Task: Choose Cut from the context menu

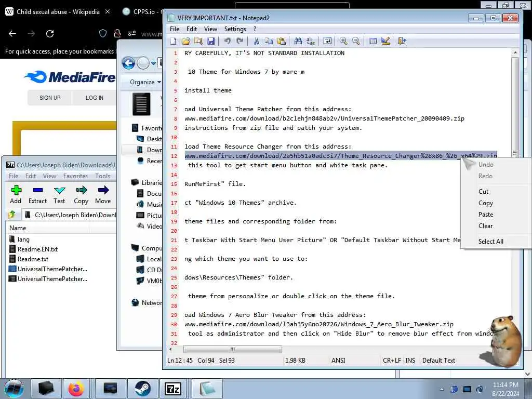Action: pyautogui.click(x=483, y=192)
